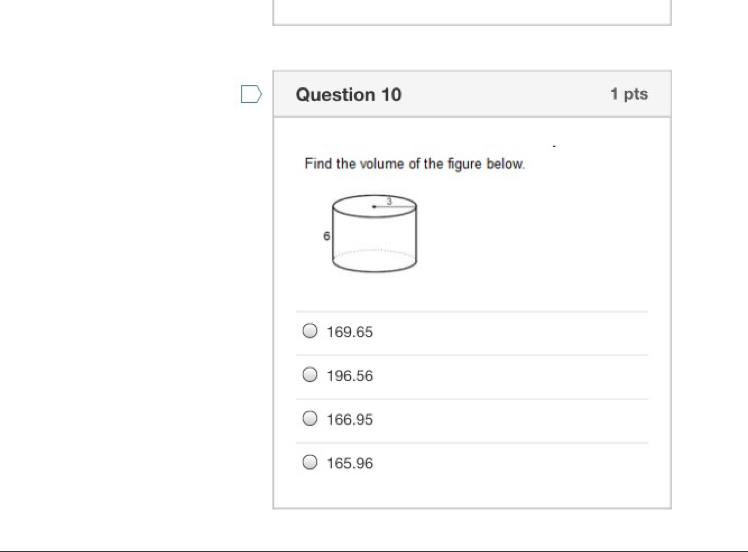Click the center dot on cylinder top
The image size is (748, 552).
[x=374, y=206]
